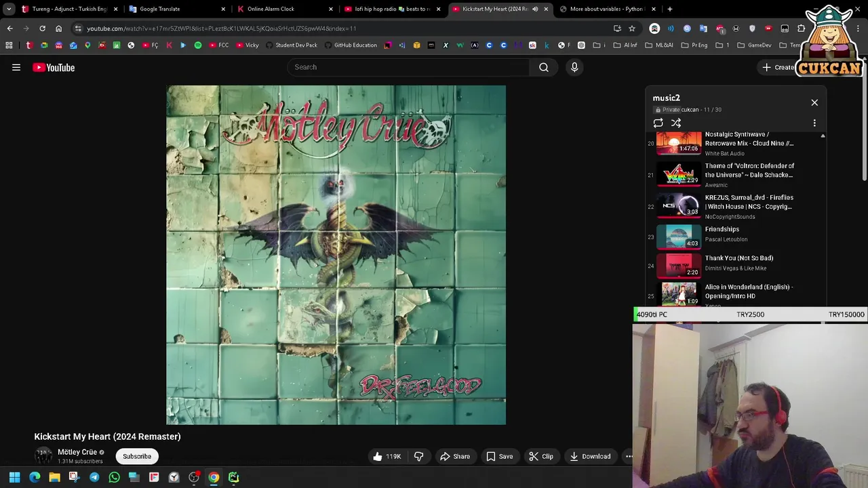Go back in browser history
The height and width of the screenshot is (488, 868).
(x=9, y=28)
